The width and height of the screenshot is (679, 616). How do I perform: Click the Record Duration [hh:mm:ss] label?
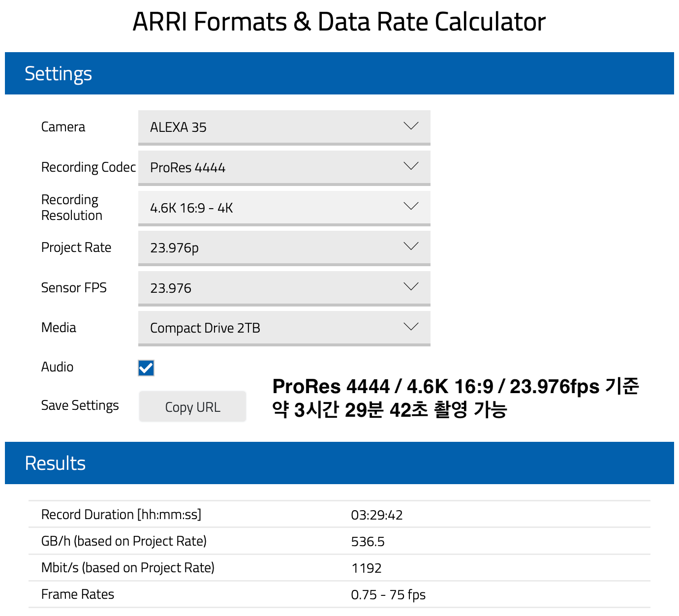121,515
